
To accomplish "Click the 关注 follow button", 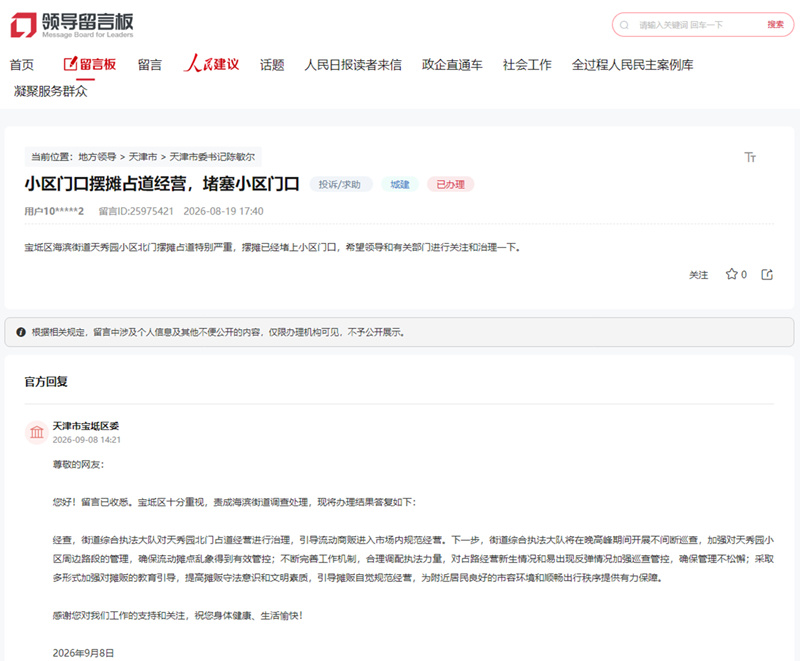I will (698, 275).
